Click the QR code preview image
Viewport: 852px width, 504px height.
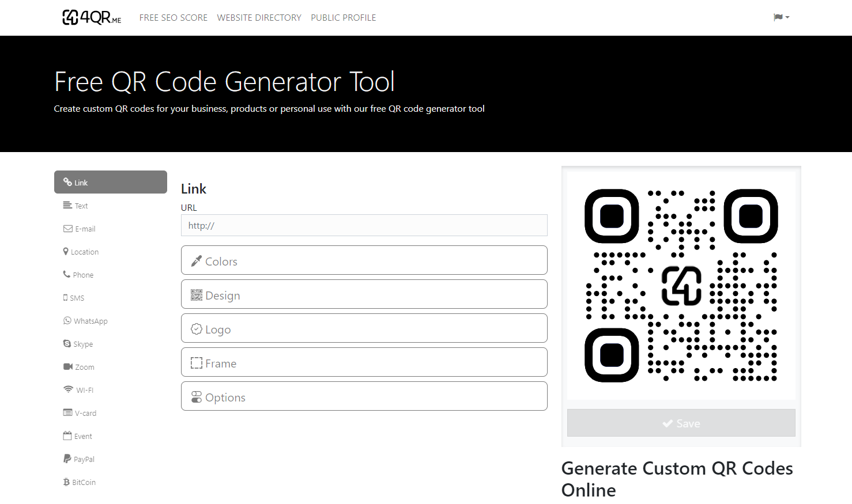pos(681,285)
